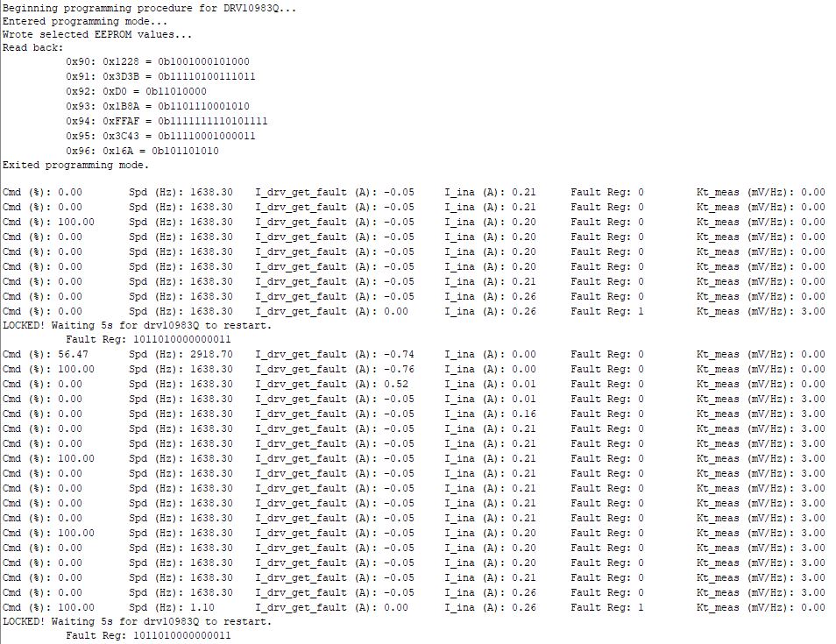Select hex value 0x1228
This screenshot has height=644, width=836.
point(121,62)
